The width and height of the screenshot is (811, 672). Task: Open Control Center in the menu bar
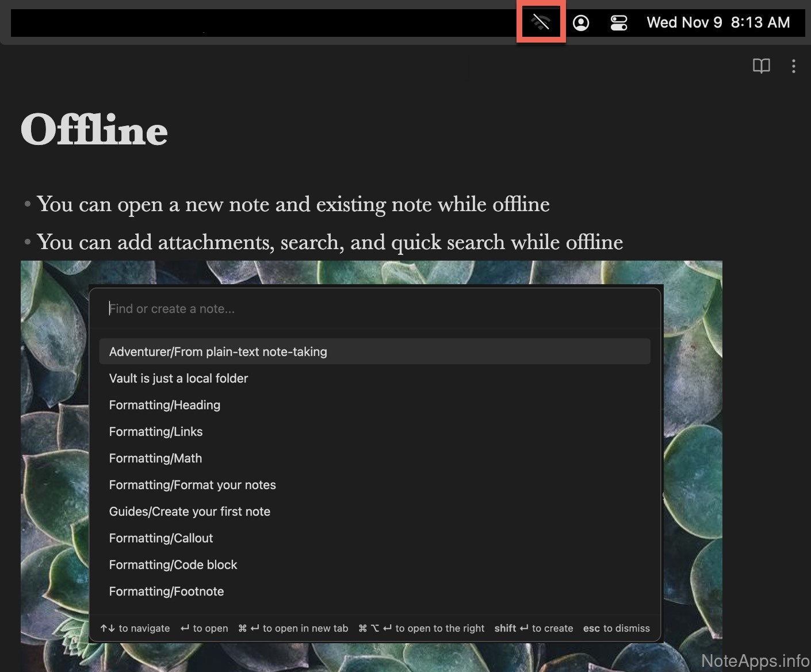[619, 23]
